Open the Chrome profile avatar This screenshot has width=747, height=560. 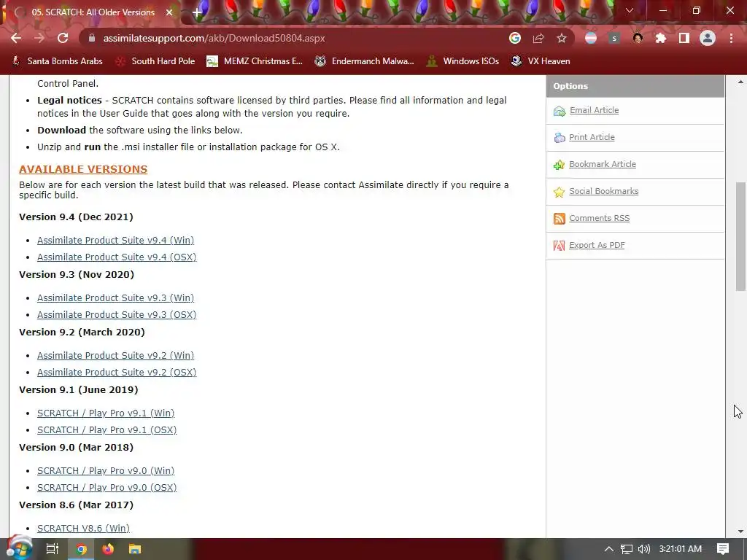tap(708, 38)
